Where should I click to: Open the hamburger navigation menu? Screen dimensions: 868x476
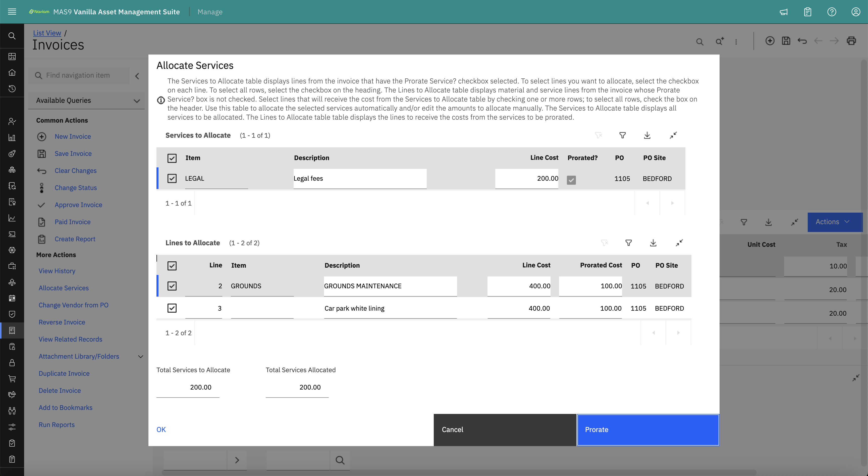pyautogui.click(x=12, y=12)
